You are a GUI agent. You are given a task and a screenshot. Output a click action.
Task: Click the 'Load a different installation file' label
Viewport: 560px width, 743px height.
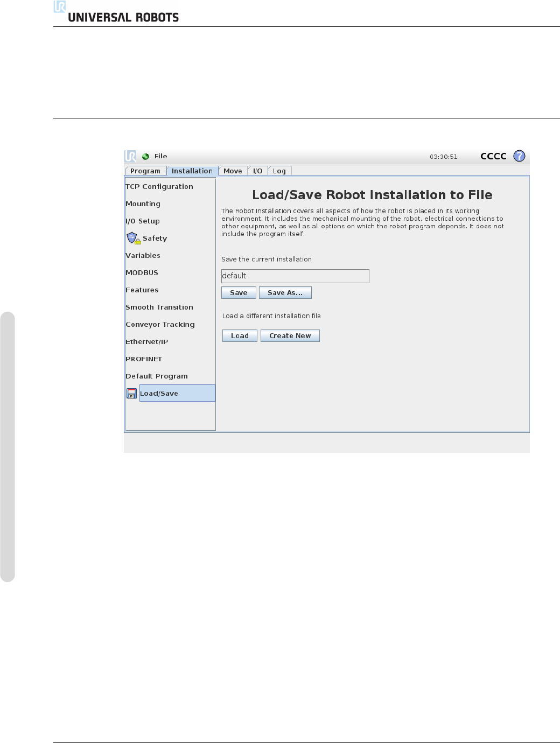pyautogui.click(x=271, y=316)
